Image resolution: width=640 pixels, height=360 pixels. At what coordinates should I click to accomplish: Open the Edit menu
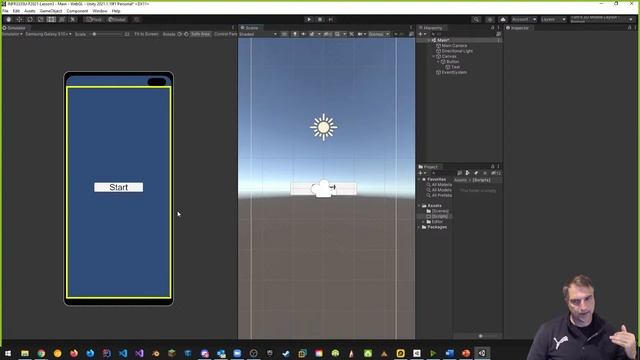pos(16,11)
